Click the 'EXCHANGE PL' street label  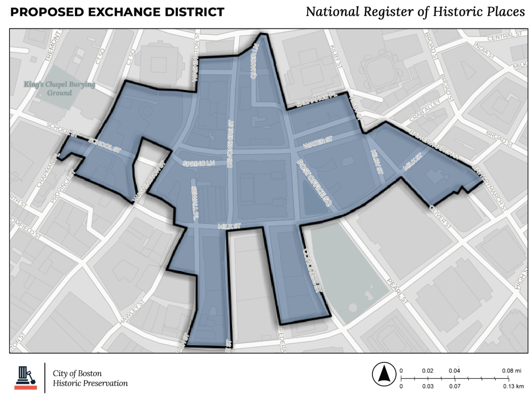click(317, 99)
